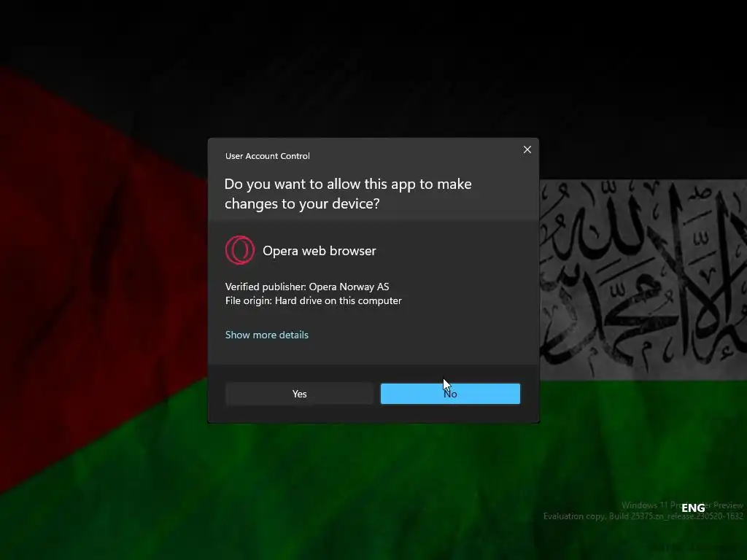The width and height of the screenshot is (747, 560).
Task: Select the Opera web browser app name
Action: point(320,251)
